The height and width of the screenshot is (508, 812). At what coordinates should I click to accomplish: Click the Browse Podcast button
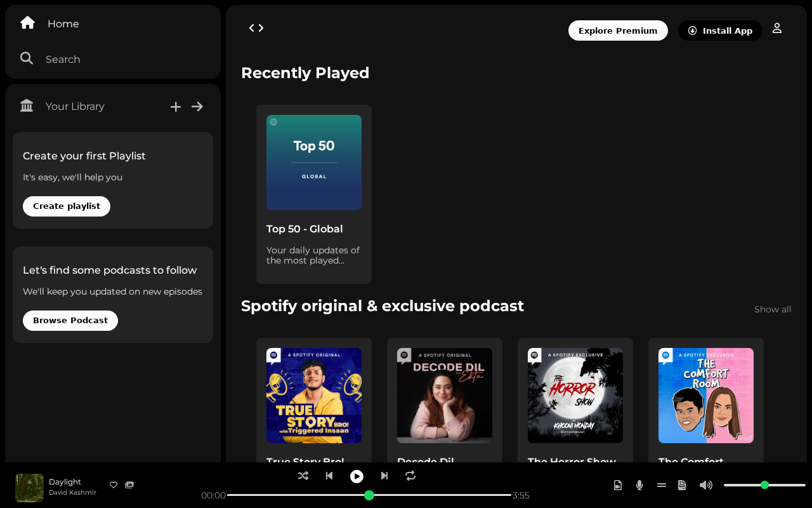coord(70,321)
